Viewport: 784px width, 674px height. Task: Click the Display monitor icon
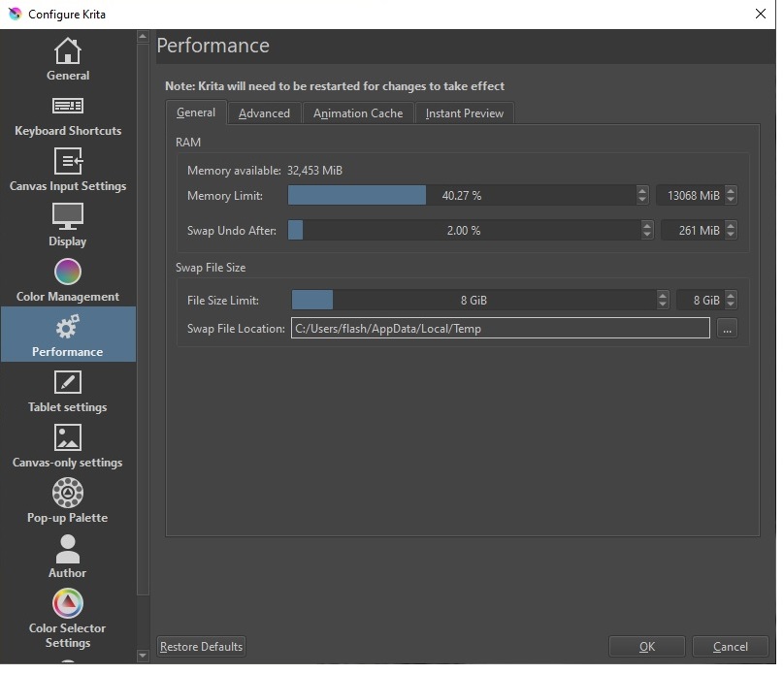tap(68, 216)
